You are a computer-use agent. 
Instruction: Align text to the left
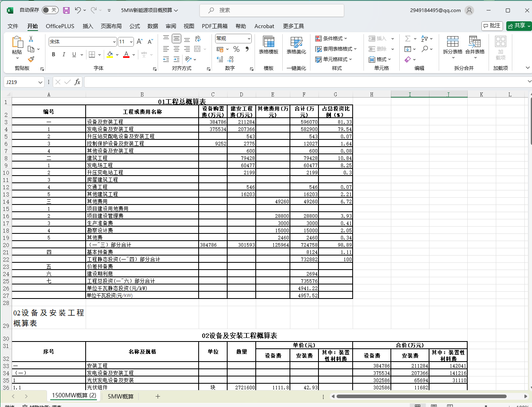[x=166, y=49]
